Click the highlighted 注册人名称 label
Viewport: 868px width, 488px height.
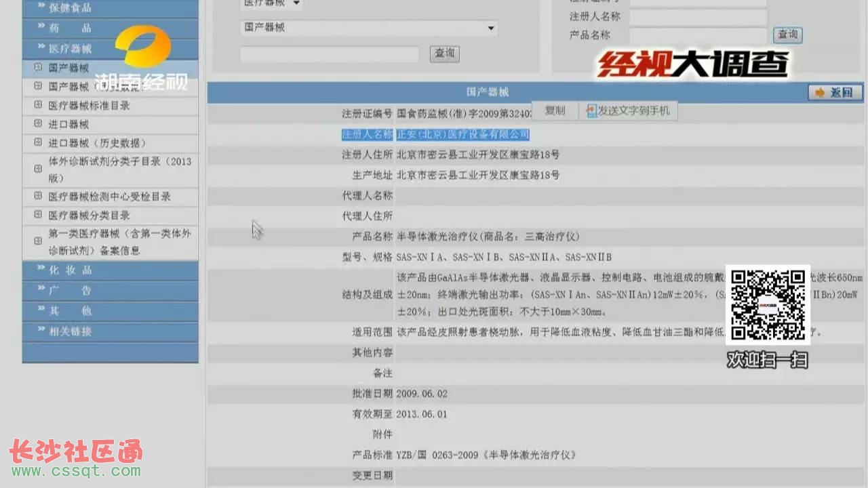pyautogui.click(x=367, y=134)
